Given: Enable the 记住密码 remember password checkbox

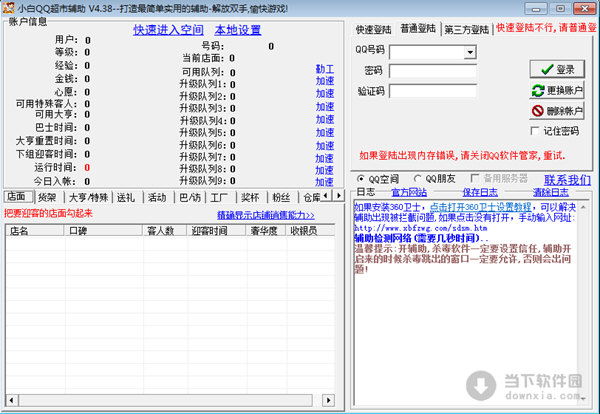Looking at the screenshot, I should pyautogui.click(x=535, y=131).
